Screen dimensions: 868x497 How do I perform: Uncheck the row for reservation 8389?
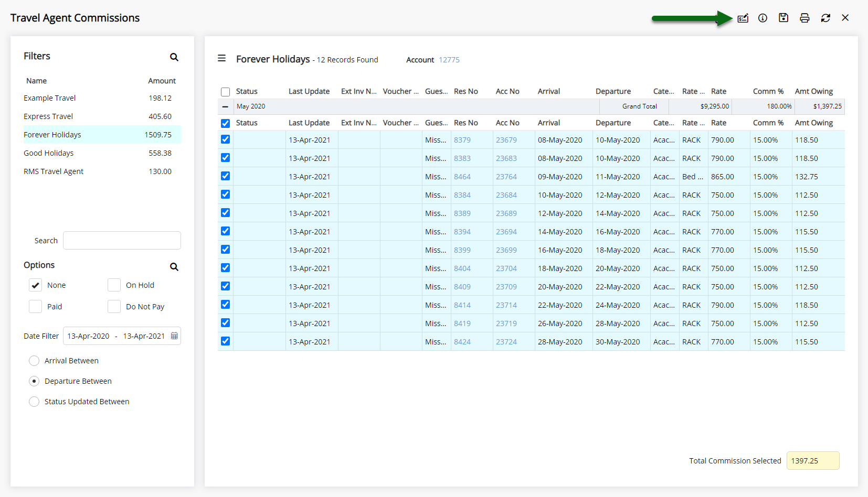[226, 213]
